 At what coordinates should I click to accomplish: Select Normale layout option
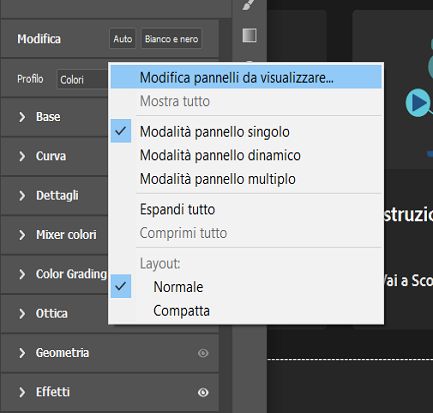246,287
